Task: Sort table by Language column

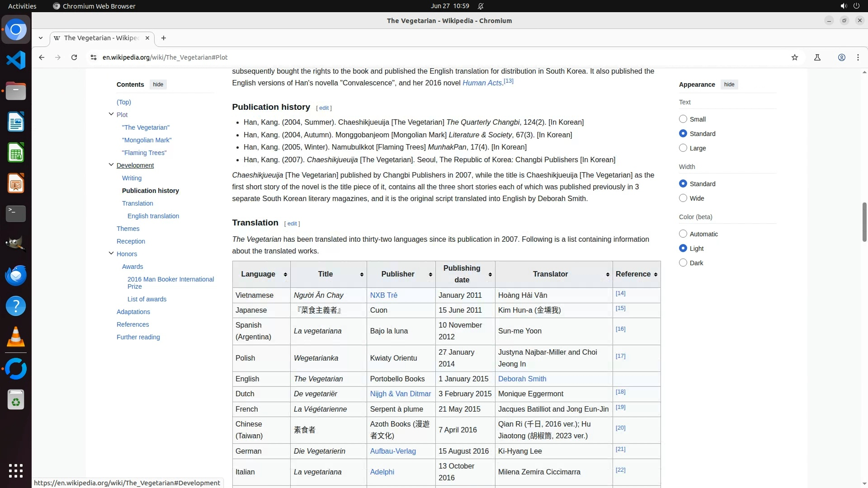Action: (x=285, y=274)
